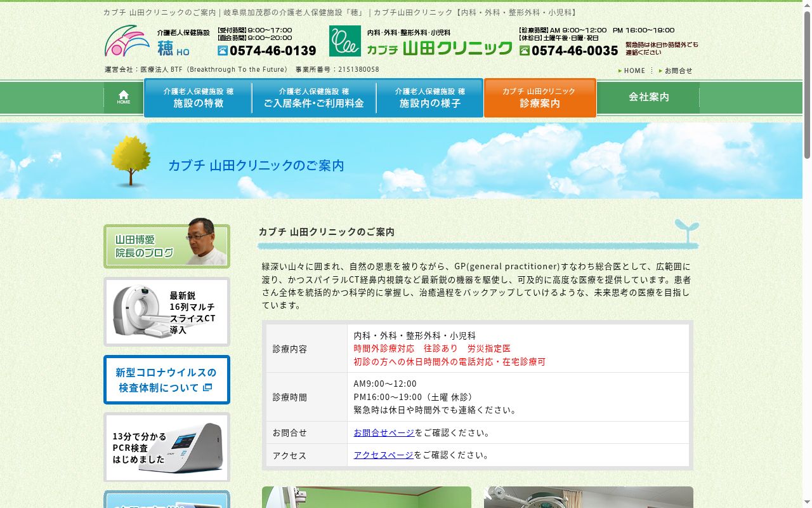Open ご入居条件・ご利用料金 menu item
Viewport: 812px width, 508px height.
(314, 97)
